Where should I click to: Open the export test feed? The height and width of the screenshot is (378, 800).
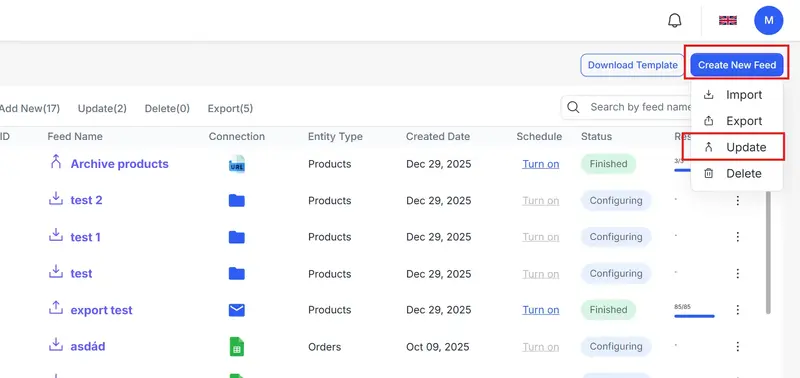click(102, 310)
